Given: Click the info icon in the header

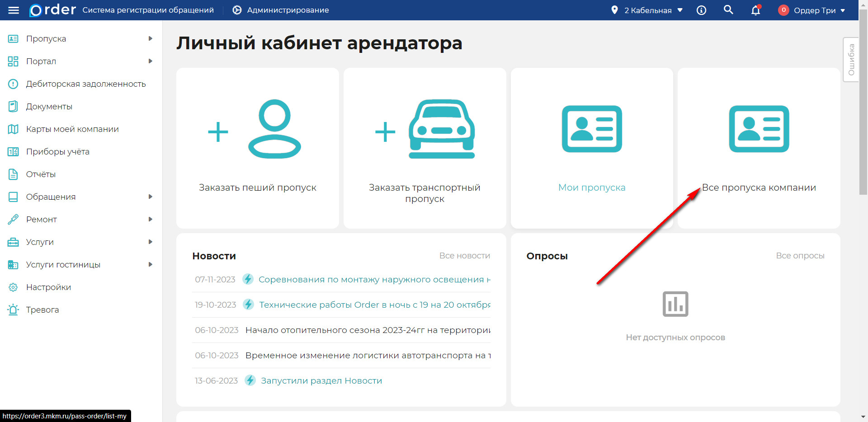Looking at the screenshot, I should pos(701,10).
